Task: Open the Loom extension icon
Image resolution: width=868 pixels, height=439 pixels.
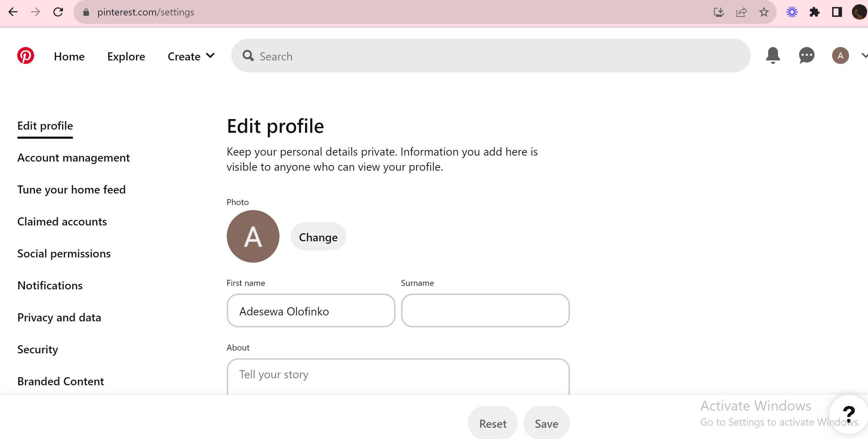Action: (x=792, y=12)
